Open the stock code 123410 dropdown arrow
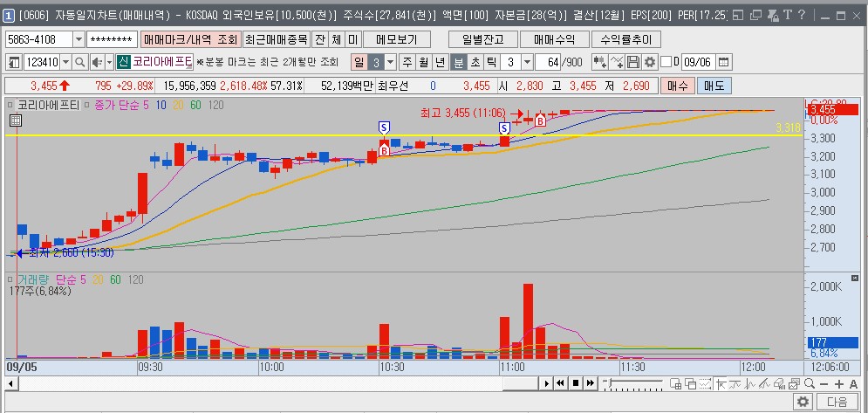Viewport: 868px width, 413px height. tap(66, 62)
